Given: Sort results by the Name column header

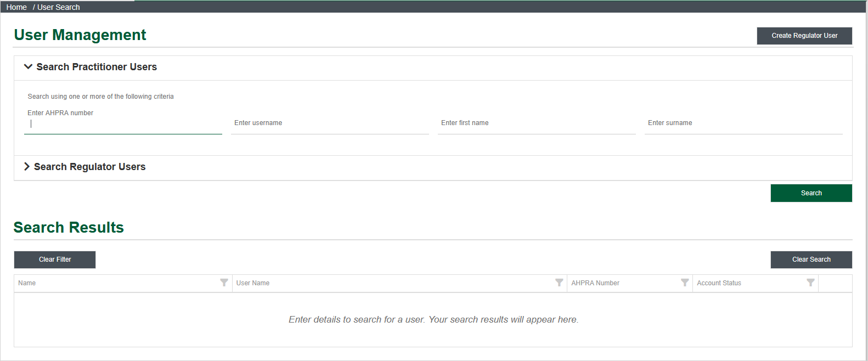Looking at the screenshot, I should click(x=27, y=283).
